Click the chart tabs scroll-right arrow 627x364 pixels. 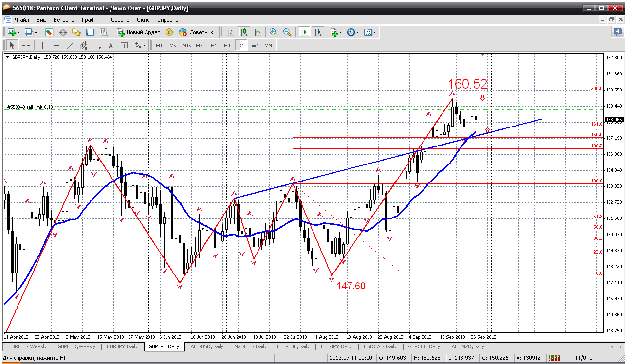(620, 346)
